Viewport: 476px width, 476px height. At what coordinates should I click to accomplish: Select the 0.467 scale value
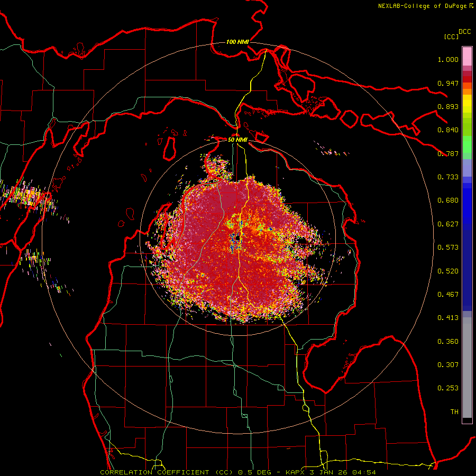point(448,295)
